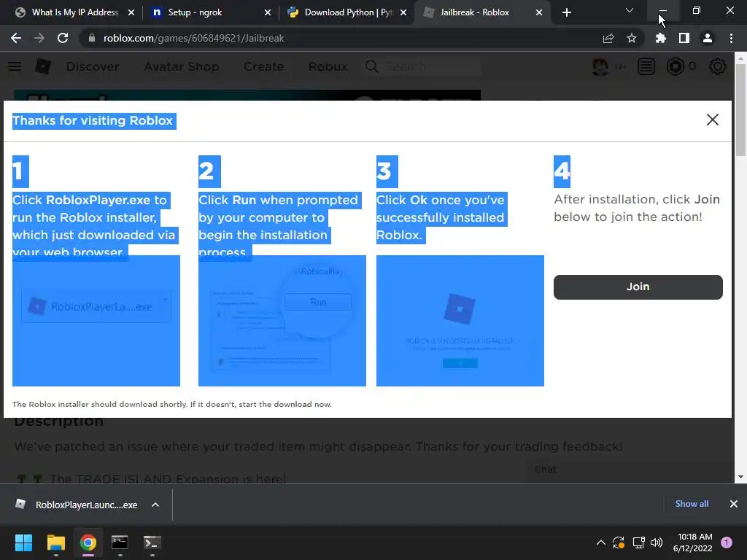The image size is (747, 560).
Task: Open the Avatar Shop menu item
Action: click(182, 66)
